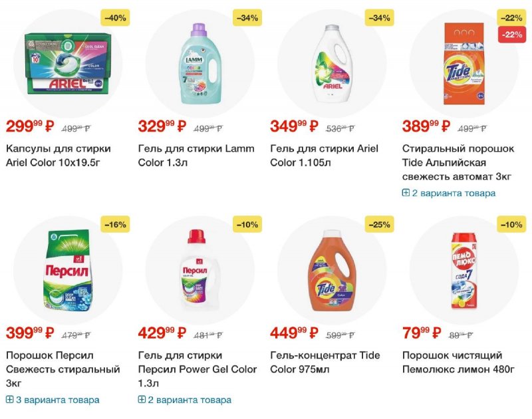Expand 3 варианта товара under Персил powder

point(53,400)
